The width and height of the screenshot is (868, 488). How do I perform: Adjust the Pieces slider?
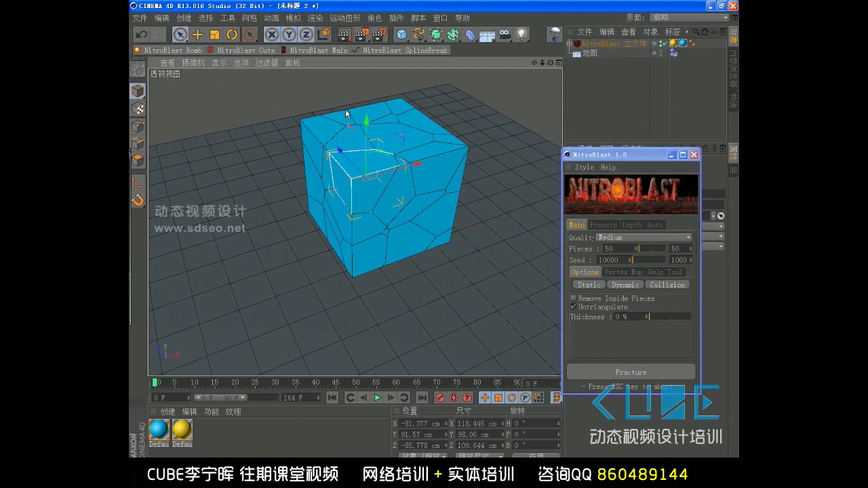click(652, 249)
